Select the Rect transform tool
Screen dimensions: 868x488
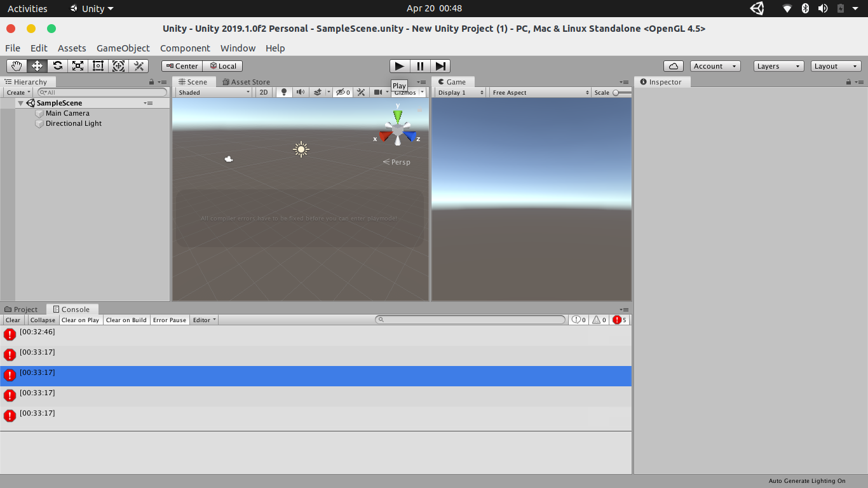(x=98, y=66)
